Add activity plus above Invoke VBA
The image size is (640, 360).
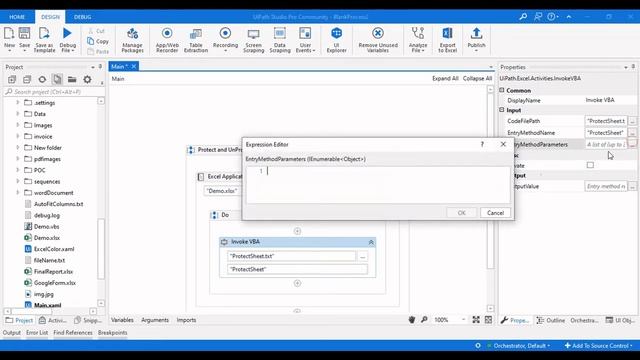(x=297, y=231)
